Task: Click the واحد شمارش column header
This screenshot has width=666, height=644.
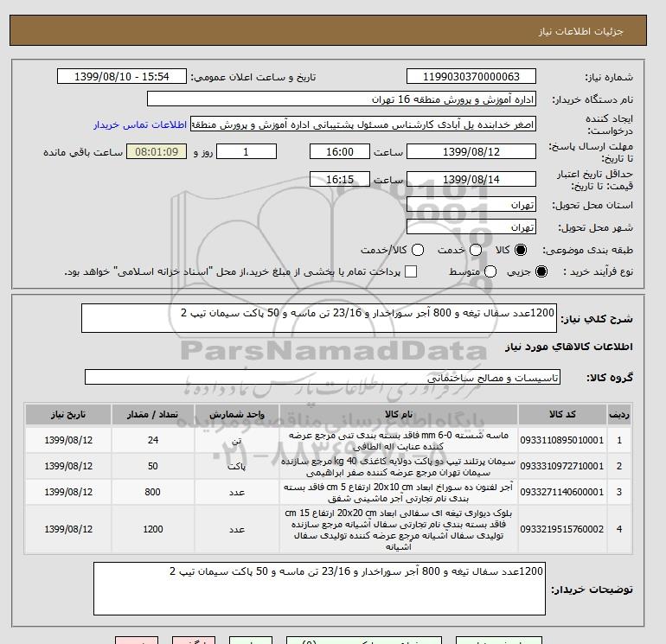Action: pos(237,414)
